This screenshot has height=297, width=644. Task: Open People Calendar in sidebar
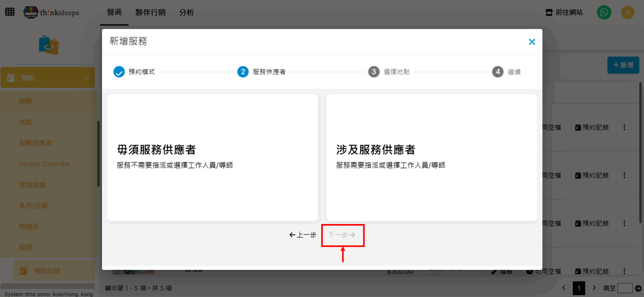pyautogui.click(x=45, y=164)
